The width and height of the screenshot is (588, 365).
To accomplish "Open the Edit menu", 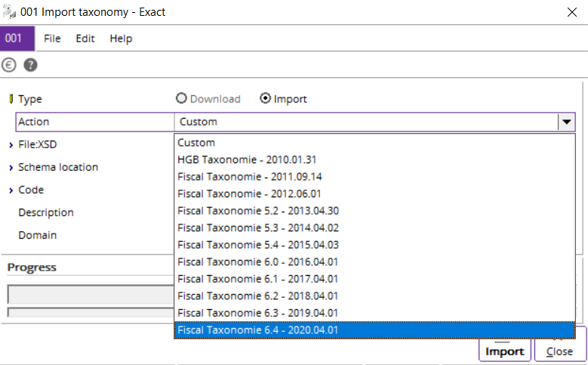I will click(85, 39).
